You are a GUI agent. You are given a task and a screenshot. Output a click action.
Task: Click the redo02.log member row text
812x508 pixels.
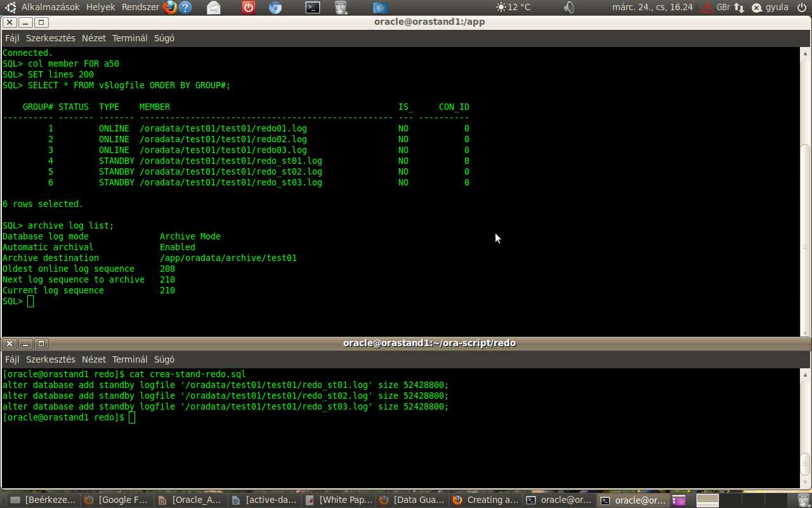(x=223, y=139)
